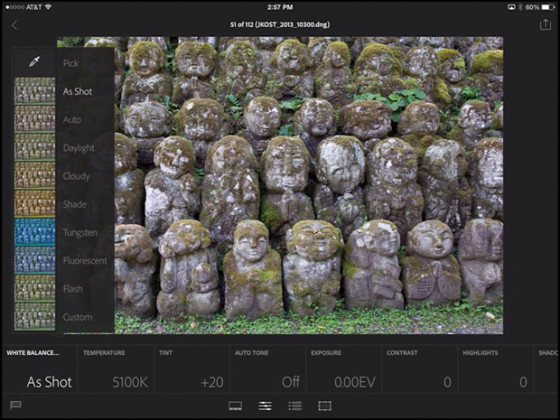This screenshot has width=560, height=420.
Task: Pick the Tungsten white balance preset
Action: tap(80, 233)
